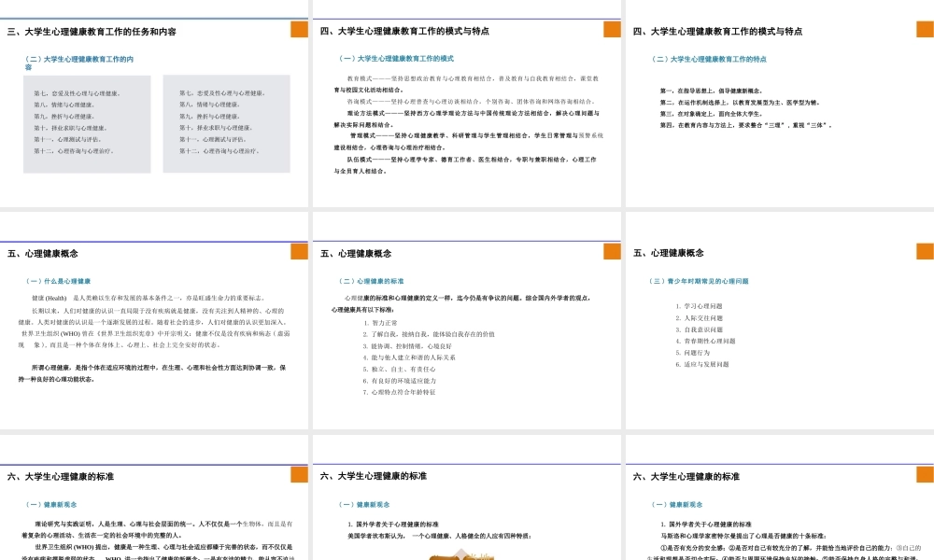Click the bold paragraph starting 所谓心理健康

point(152,373)
